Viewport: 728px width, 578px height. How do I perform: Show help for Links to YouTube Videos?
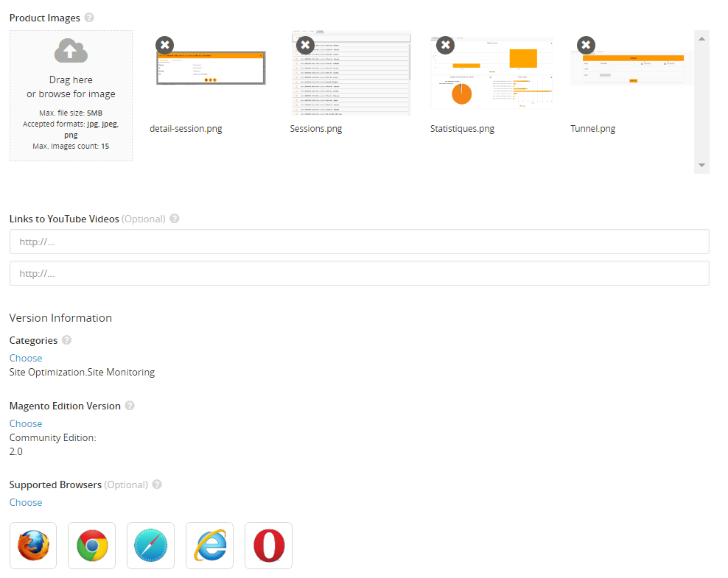click(x=175, y=219)
